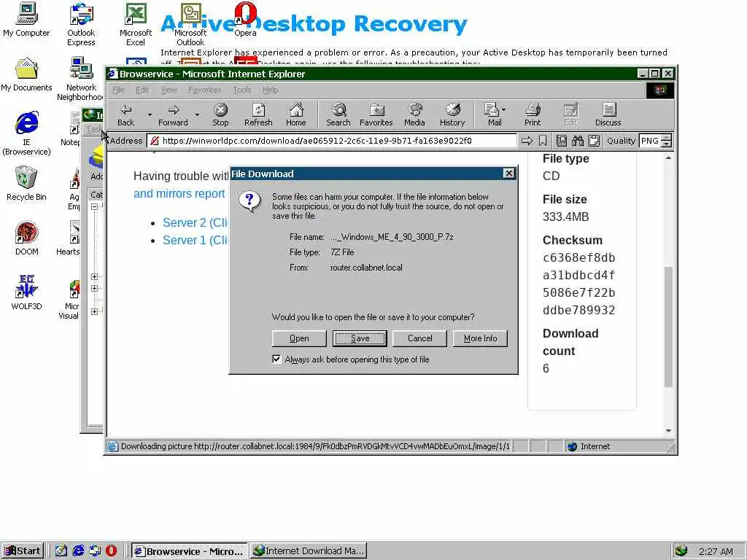The width and height of the screenshot is (747, 560).
Task: Click the scrollbar down arrow
Action: click(668, 431)
